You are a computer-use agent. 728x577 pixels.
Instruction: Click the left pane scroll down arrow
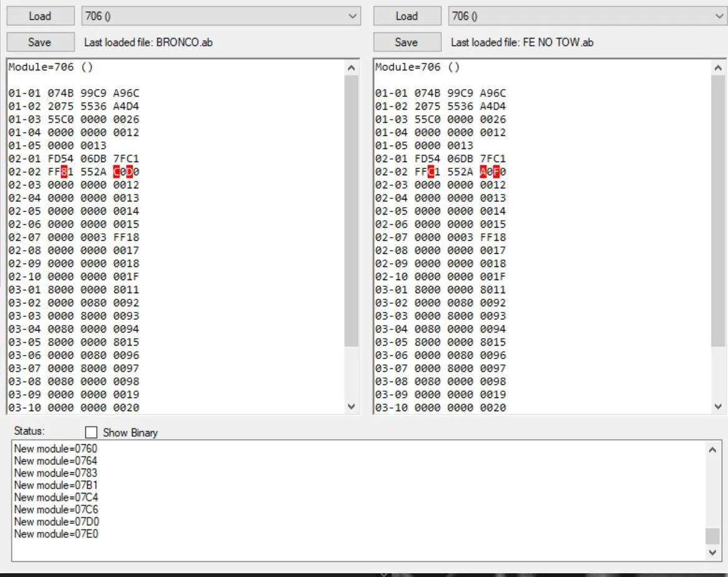point(351,407)
